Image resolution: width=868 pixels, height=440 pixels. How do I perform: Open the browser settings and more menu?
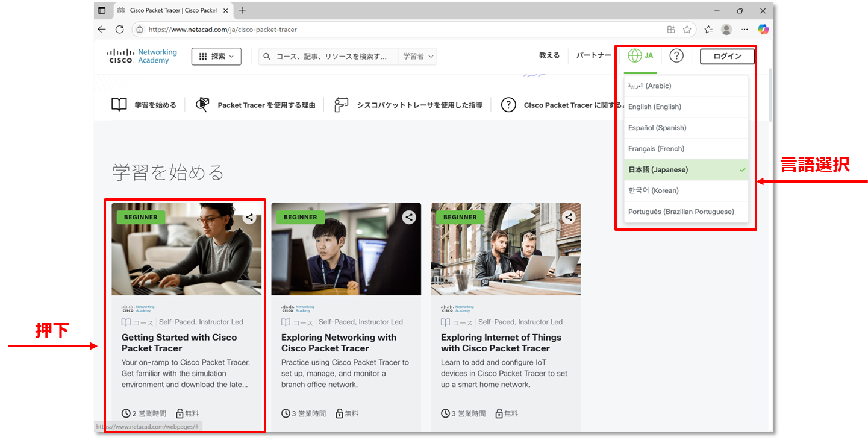tap(745, 29)
